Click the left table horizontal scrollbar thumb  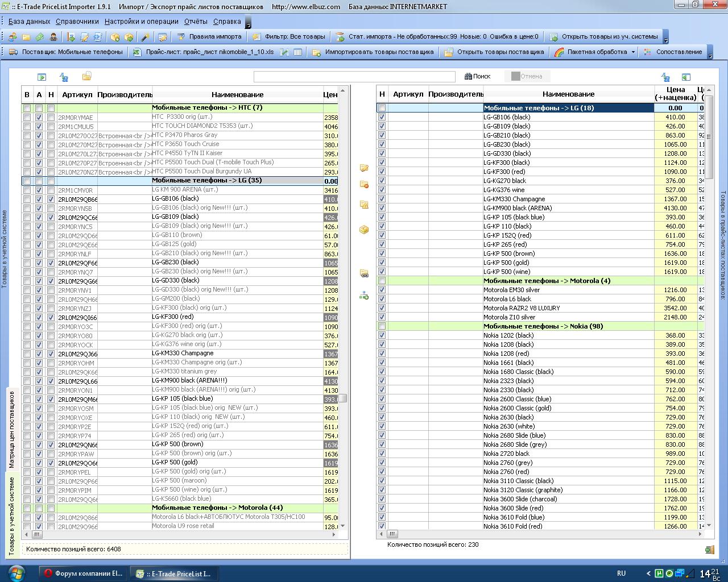37,534
